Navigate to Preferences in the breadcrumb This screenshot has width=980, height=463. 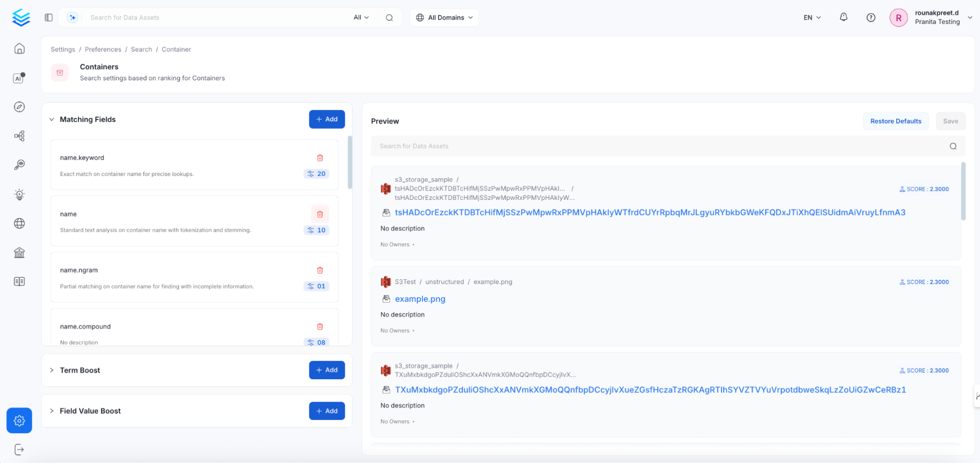pos(102,49)
